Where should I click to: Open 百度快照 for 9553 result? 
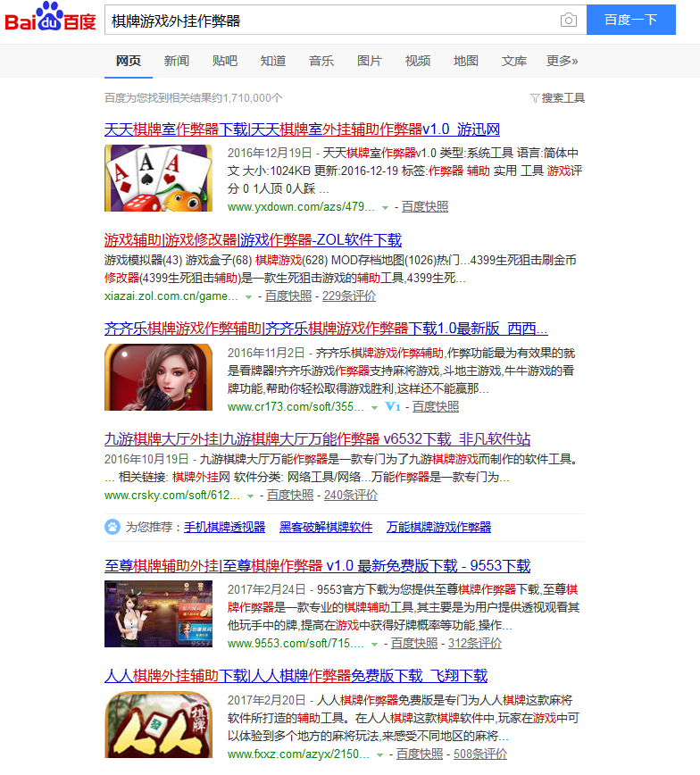pyautogui.click(x=414, y=644)
